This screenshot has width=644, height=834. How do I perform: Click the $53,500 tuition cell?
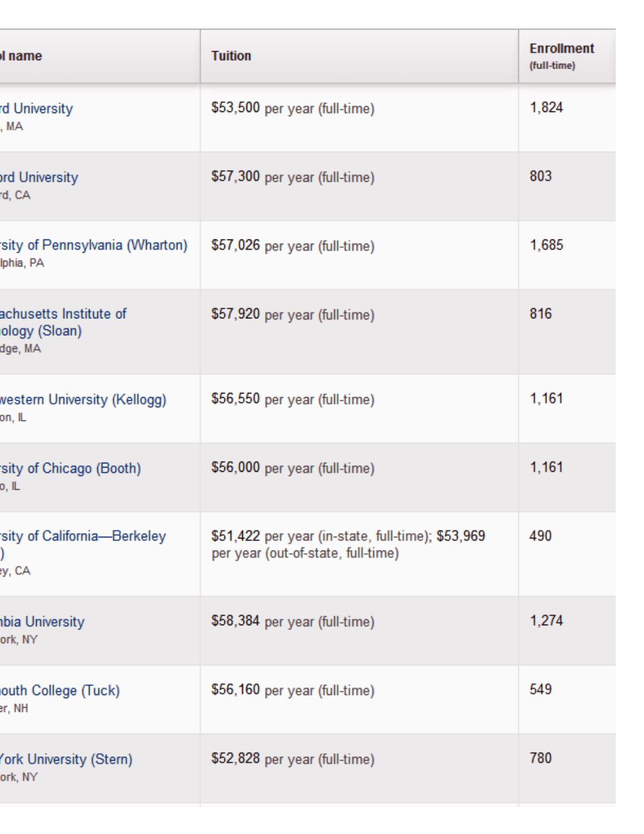click(235, 108)
